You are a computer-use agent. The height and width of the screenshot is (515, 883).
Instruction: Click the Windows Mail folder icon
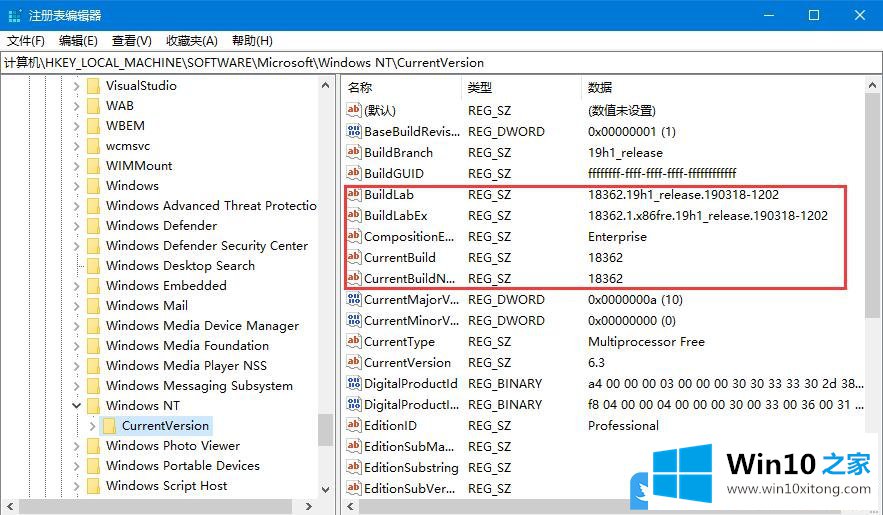point(93,306)
